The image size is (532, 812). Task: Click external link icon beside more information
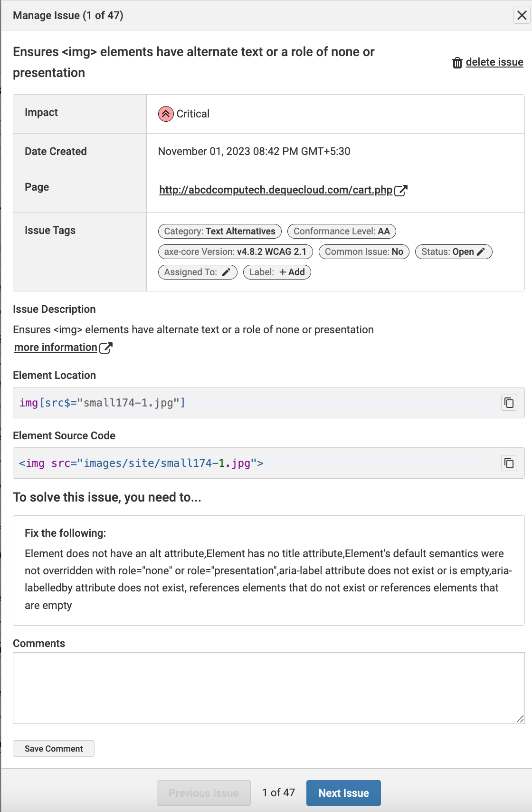coord(106,348)
